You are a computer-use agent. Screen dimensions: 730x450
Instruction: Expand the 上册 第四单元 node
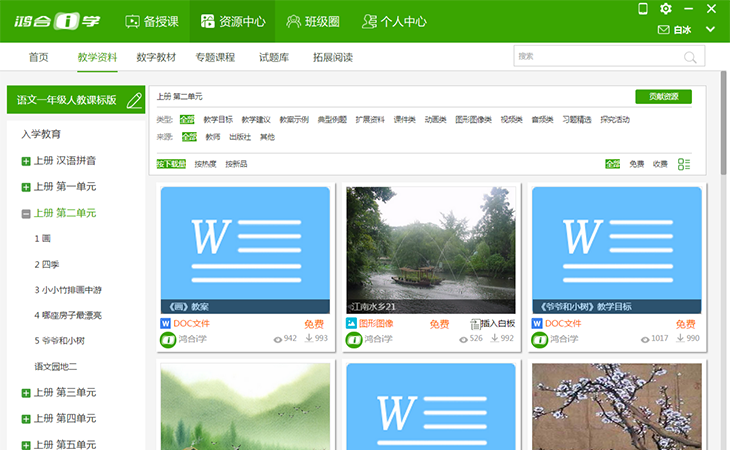point(26,419)
